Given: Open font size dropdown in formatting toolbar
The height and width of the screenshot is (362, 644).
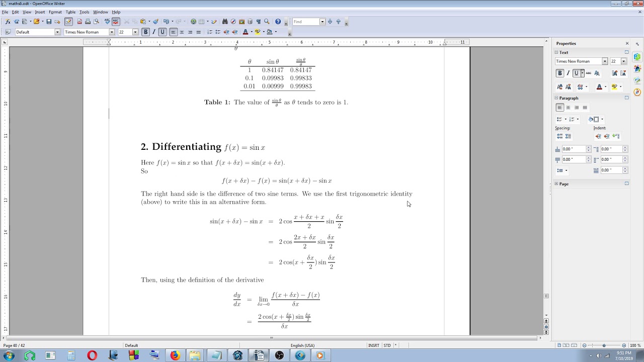Looking at the screenshot, I should [135, 32].
